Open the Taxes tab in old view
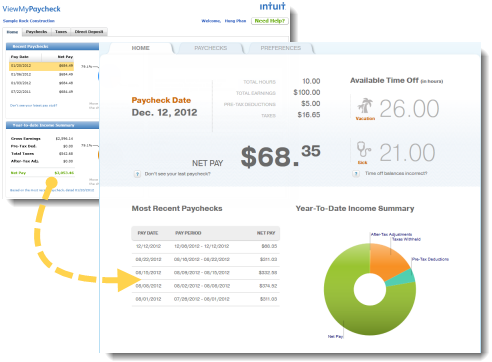This screenshot has height=362, width=492. coord(61,32)
